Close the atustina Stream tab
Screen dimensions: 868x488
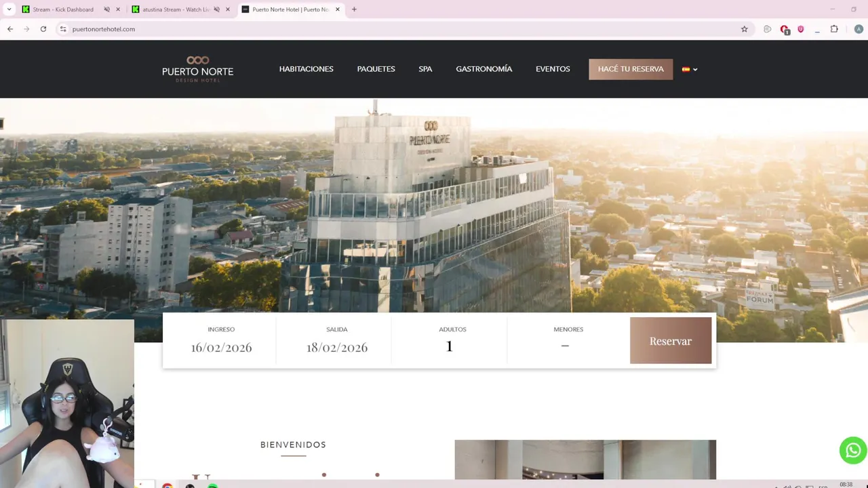pyautogui.click(x=228, y=9)
